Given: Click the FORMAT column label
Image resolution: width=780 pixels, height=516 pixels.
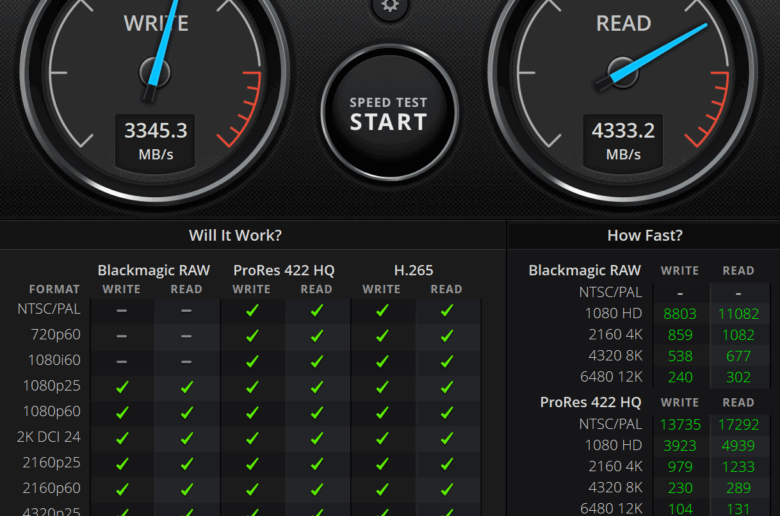Looking at the screenshot, I should [54, 289].
